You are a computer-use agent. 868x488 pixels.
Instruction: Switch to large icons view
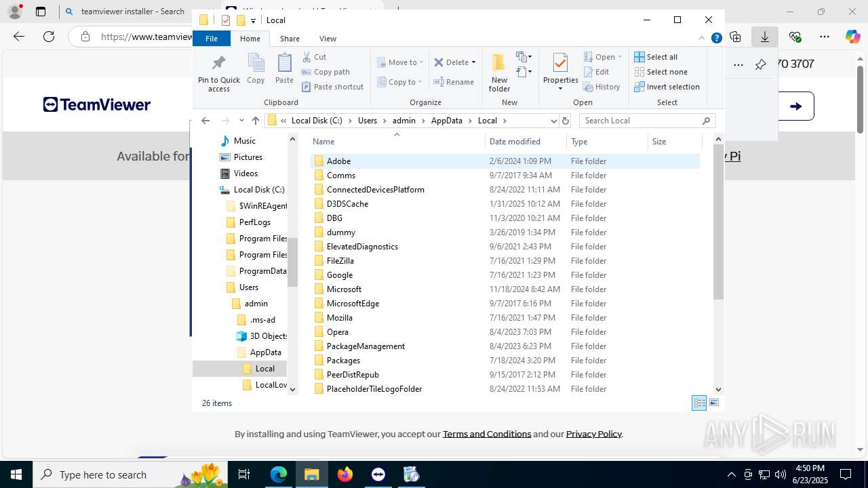714,403
